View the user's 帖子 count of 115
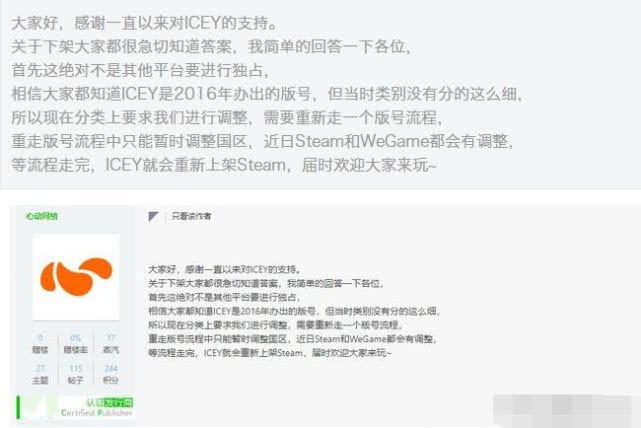This screenshot has height=428, width=641. [x=76, y=374]
